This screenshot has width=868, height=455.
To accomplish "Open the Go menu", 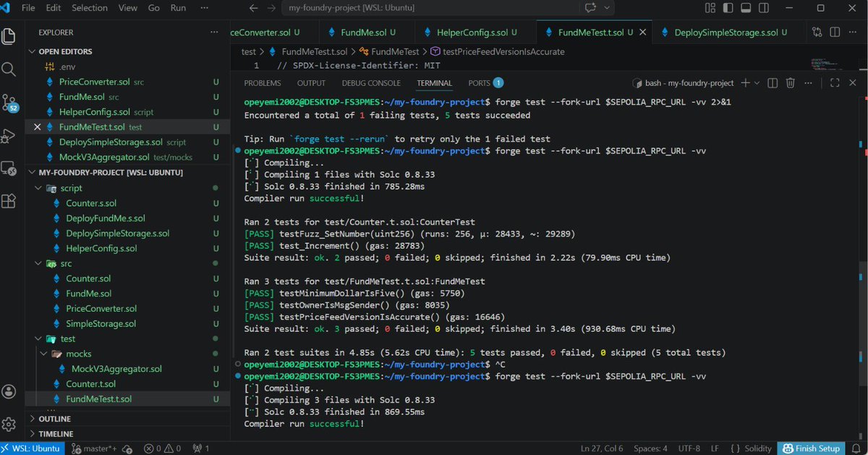I will point(153,8).
